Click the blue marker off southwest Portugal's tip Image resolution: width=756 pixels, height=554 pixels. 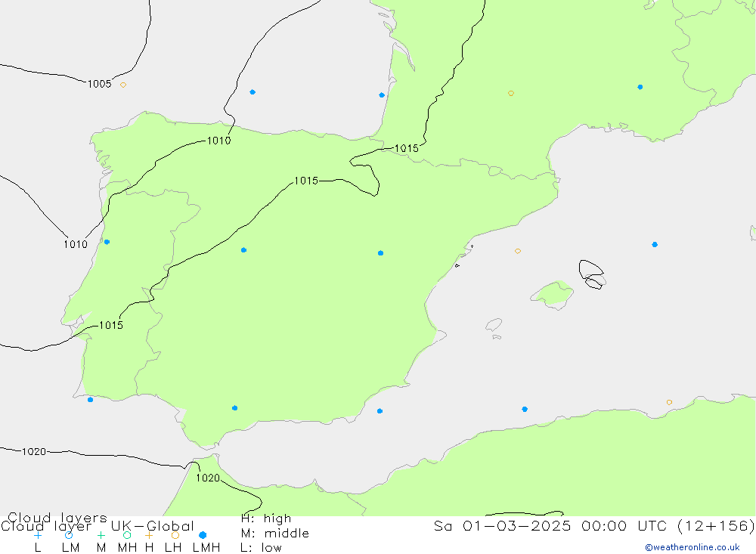pyautogui.click(x=90, y=400)
